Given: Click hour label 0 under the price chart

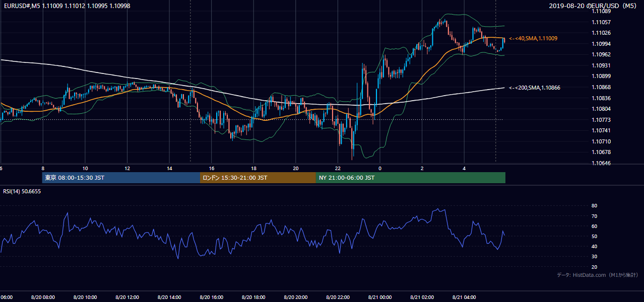Looking at the screenshot, I should (x=380, y=168).
